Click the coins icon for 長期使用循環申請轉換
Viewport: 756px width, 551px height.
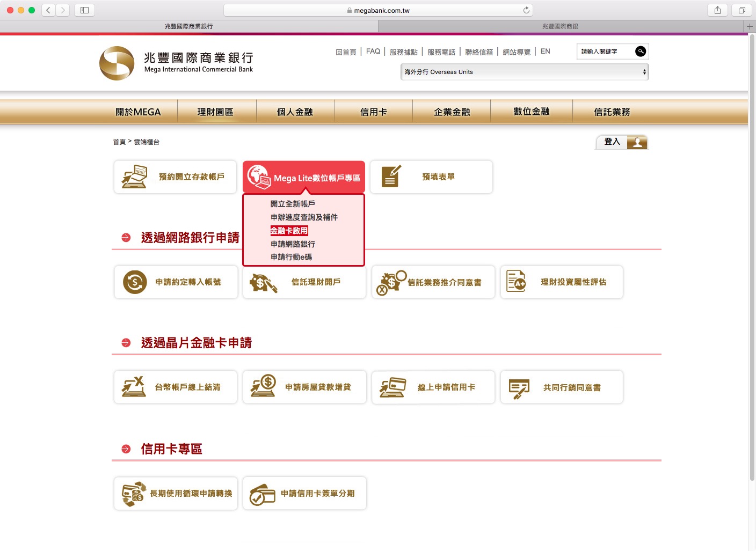tap(134, 494)
